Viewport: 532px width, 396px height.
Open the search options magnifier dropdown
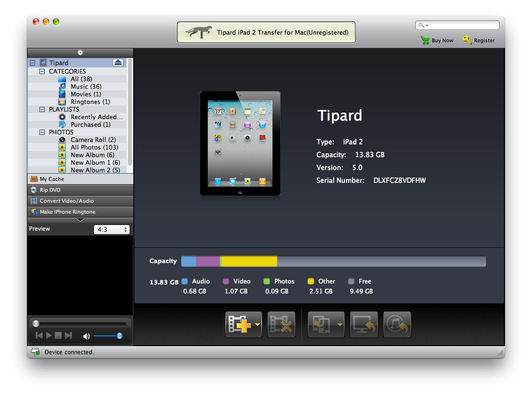[x=423, y=25]
